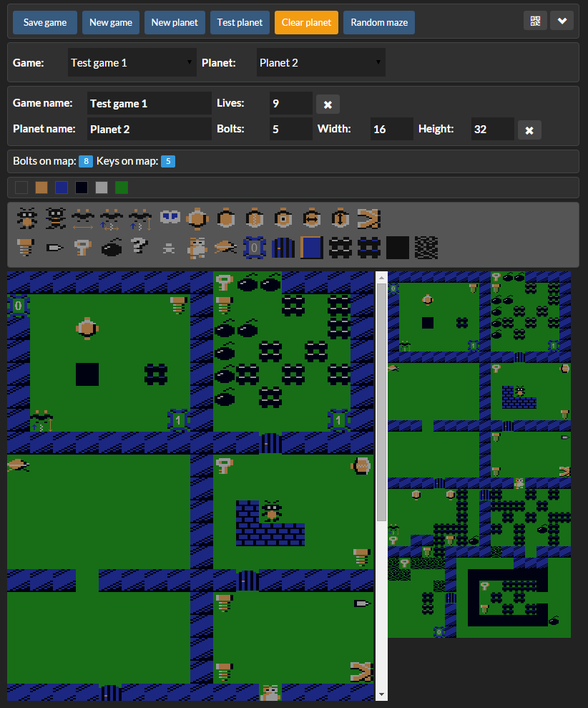Choose the robot player tile in the palette

[197, 248]
